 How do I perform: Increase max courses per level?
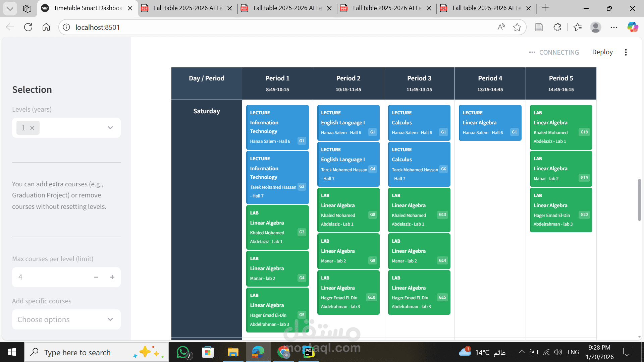(x=112, y=277)
